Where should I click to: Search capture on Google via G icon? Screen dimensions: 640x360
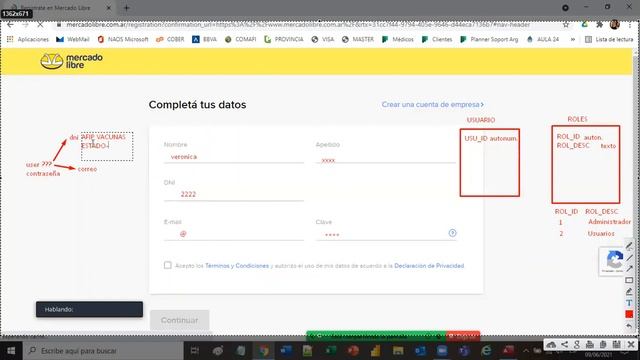(577, 345)
